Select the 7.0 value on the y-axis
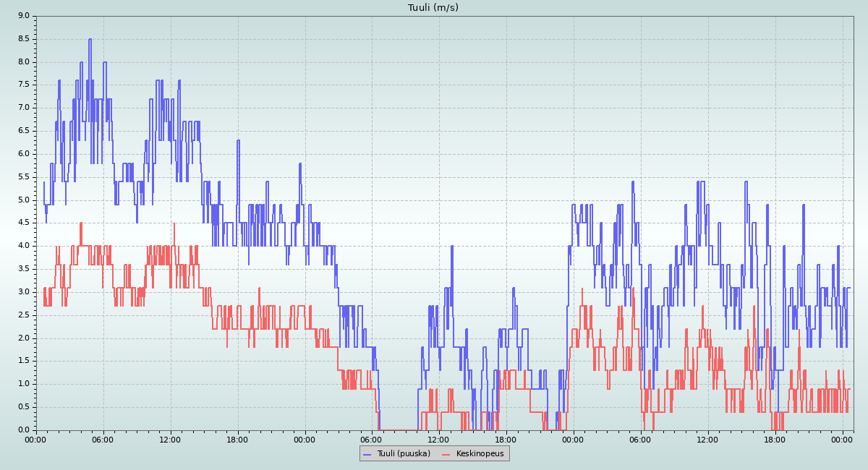The width and height of the screenshot is (868, 470). (23, 108)
